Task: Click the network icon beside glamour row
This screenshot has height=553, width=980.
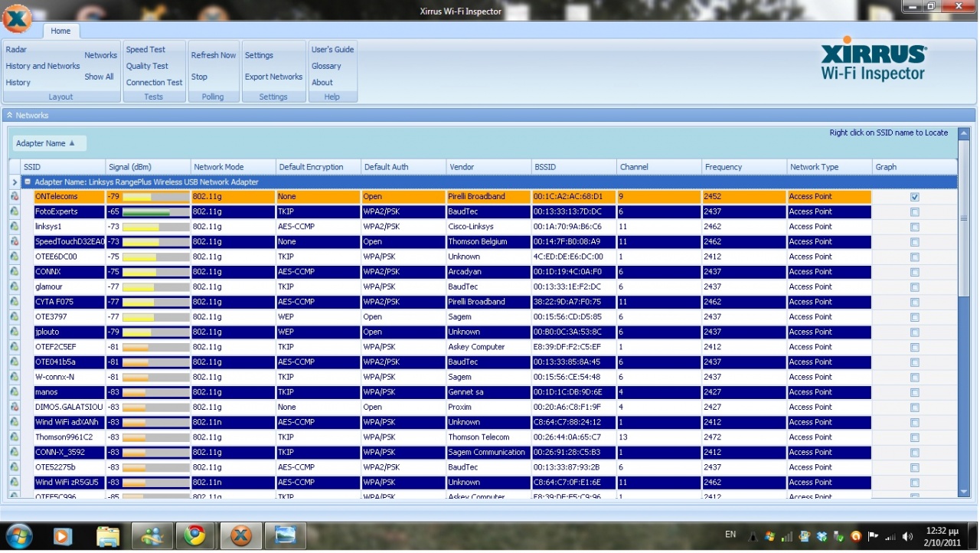Action: [14, 286]
